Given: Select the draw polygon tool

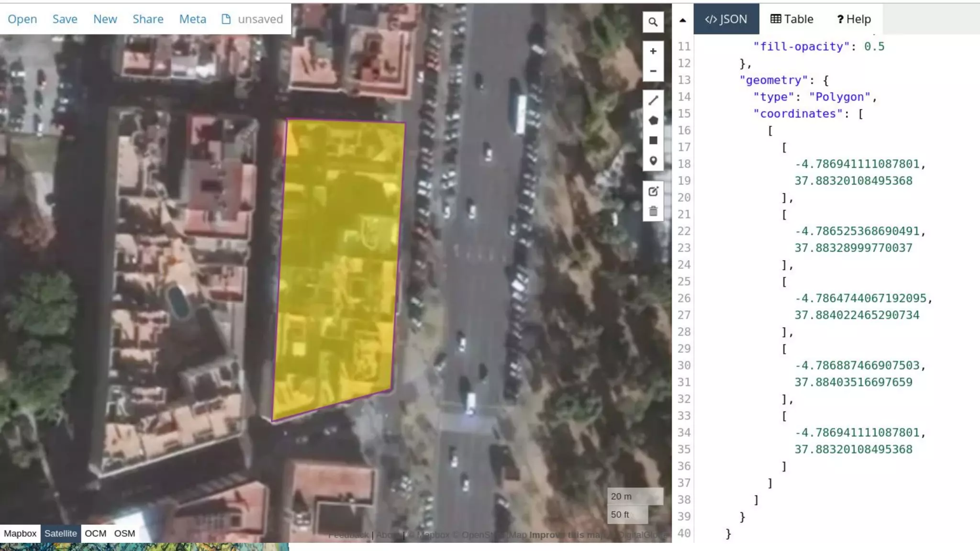Looking at the screenshot, I should [x=653, y=121].
